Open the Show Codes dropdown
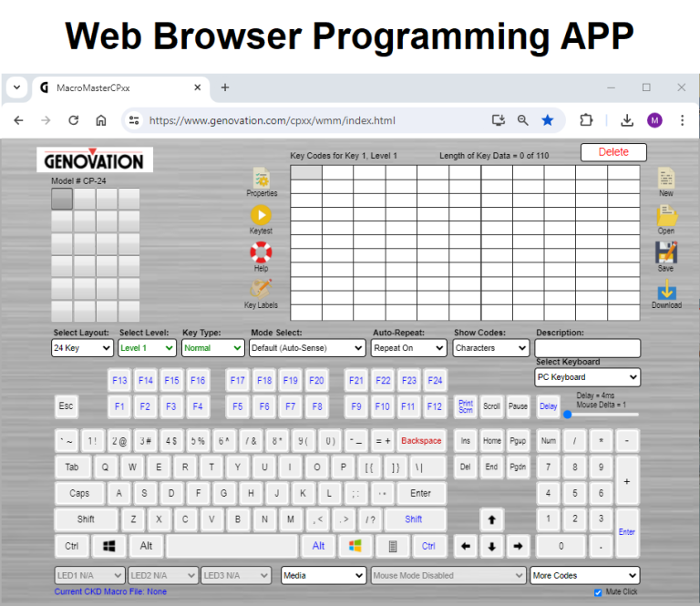The height and width of the screenshot is (606, 700). click(x=491, y=348)
